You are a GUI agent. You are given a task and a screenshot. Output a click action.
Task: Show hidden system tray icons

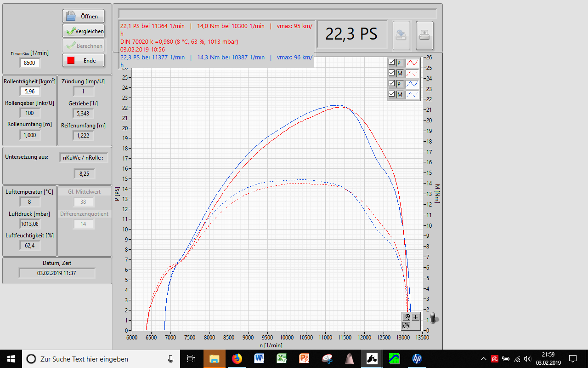pyautogui.click(x=483, y=359)
